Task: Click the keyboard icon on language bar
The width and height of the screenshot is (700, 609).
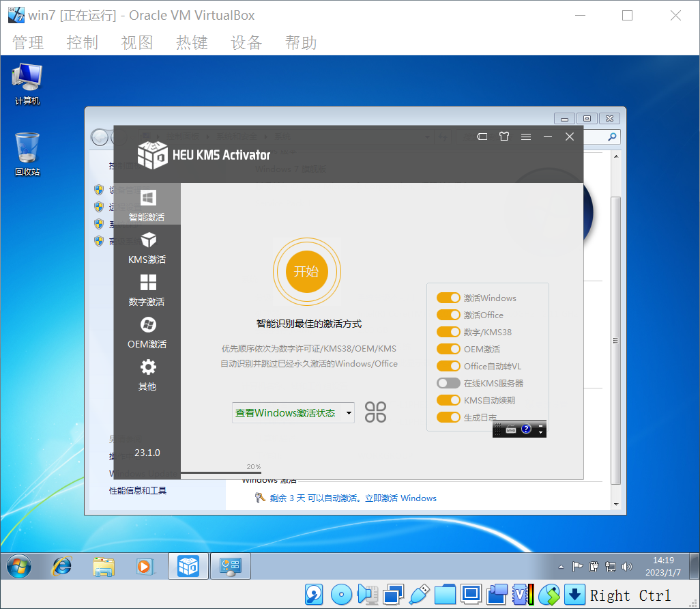Action: [x=511, y=430]
